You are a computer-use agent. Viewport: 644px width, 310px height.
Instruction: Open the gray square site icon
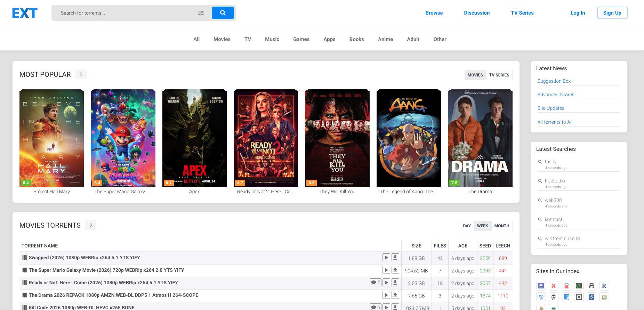coord(579,297)
